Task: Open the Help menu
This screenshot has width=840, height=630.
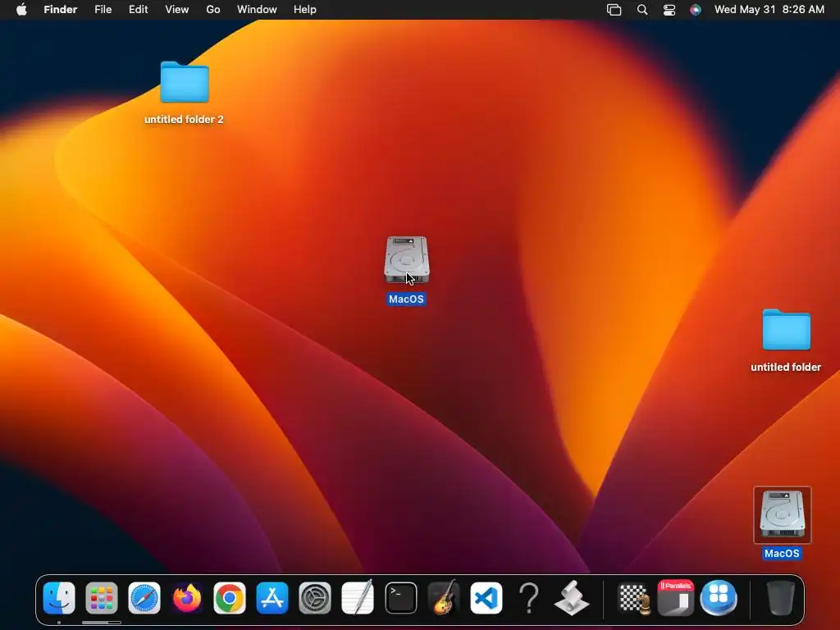Action: tap(305, 10)
